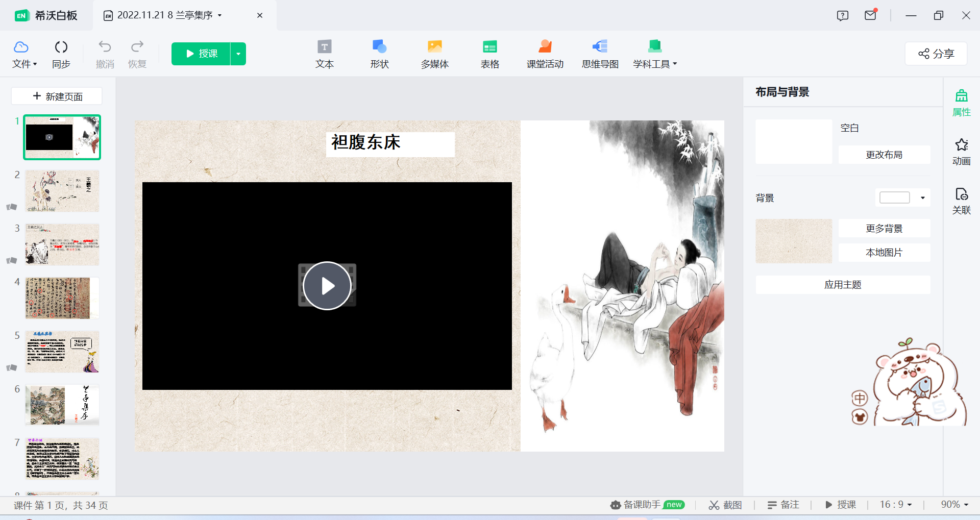Click the small bear face icon

(860, 417)
